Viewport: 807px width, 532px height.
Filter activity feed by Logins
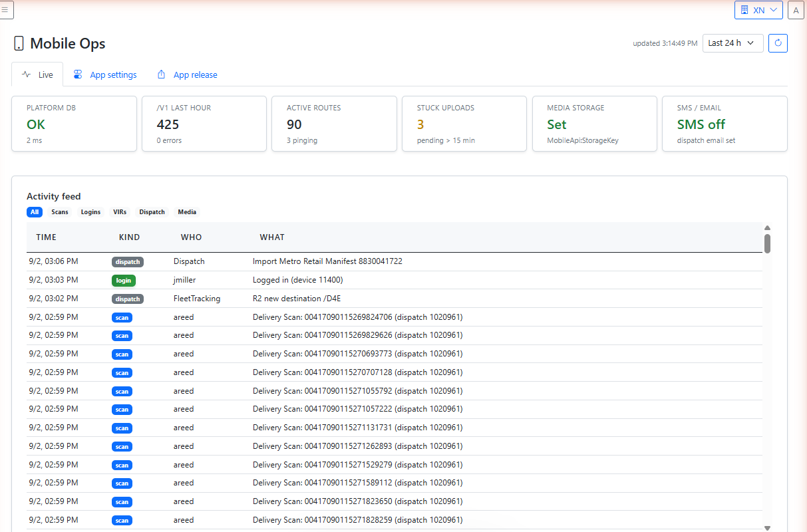[90, 212]
